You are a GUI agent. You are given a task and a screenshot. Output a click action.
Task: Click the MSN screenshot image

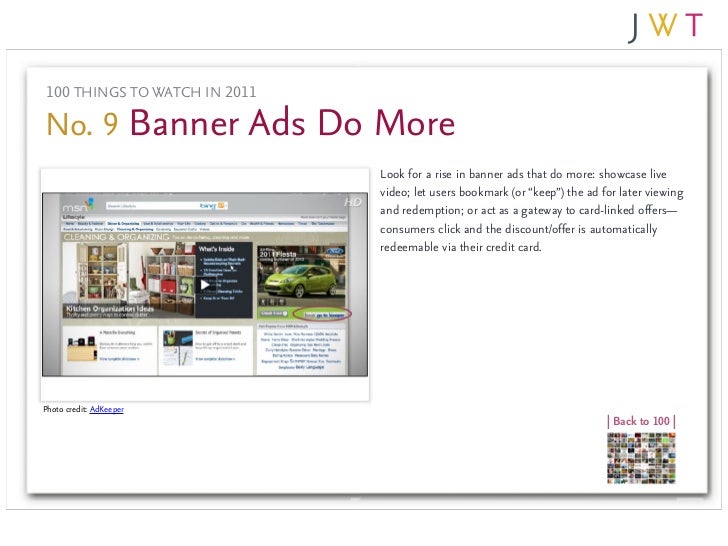pyautogui.click(x=205, y=284)
